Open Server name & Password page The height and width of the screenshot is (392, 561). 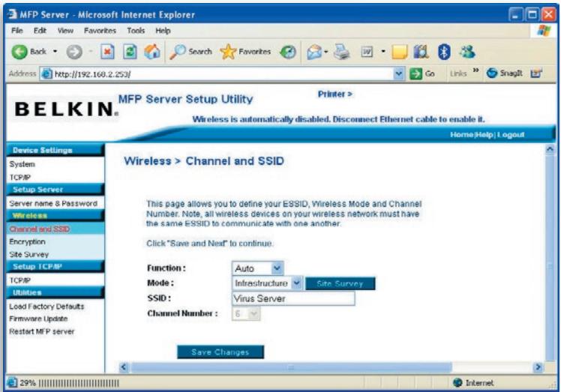[53, 204]
